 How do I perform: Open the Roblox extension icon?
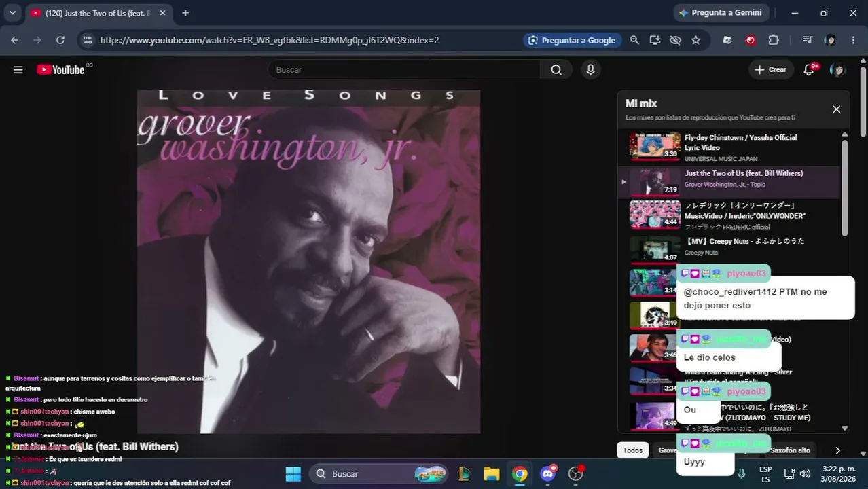coord(727,40)
